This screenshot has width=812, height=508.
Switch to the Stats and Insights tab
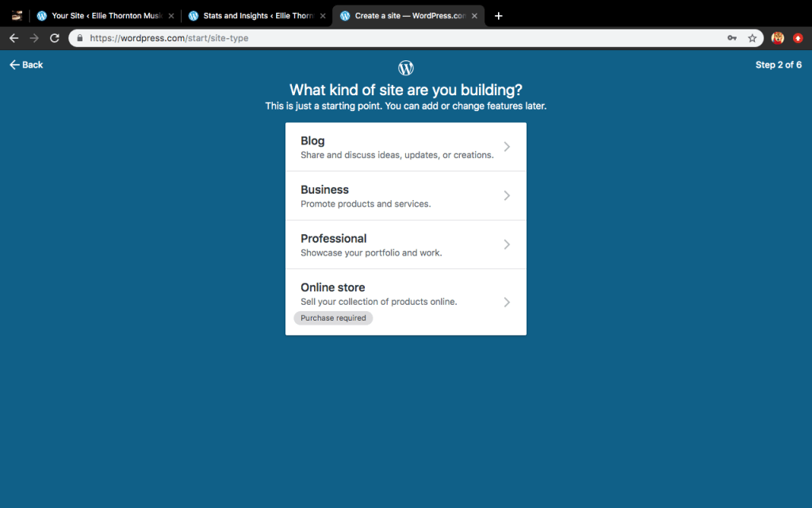click(x=250, y=16)
